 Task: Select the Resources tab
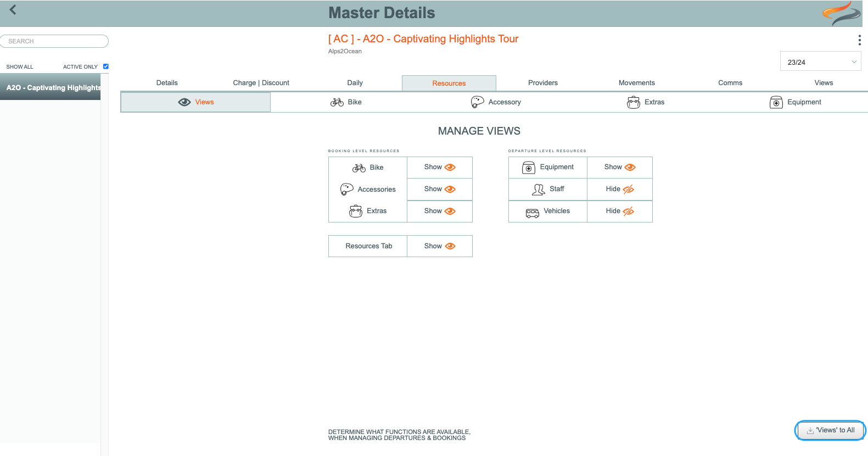(449, 84)
